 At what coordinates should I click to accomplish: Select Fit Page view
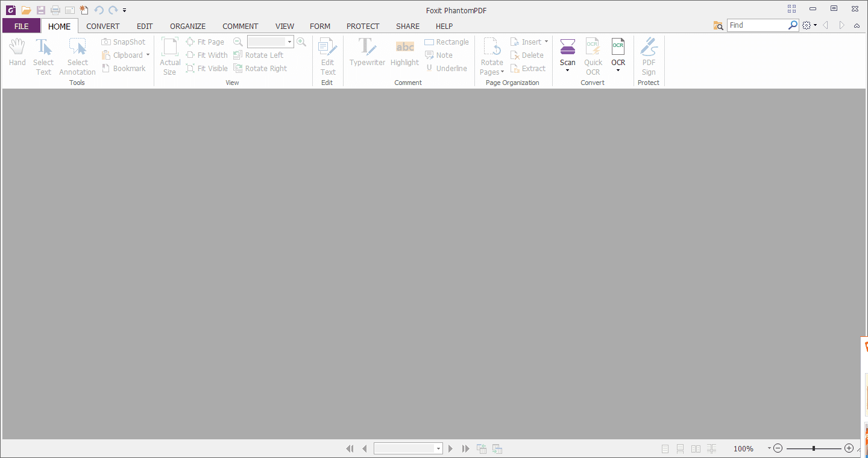point(205,42)
